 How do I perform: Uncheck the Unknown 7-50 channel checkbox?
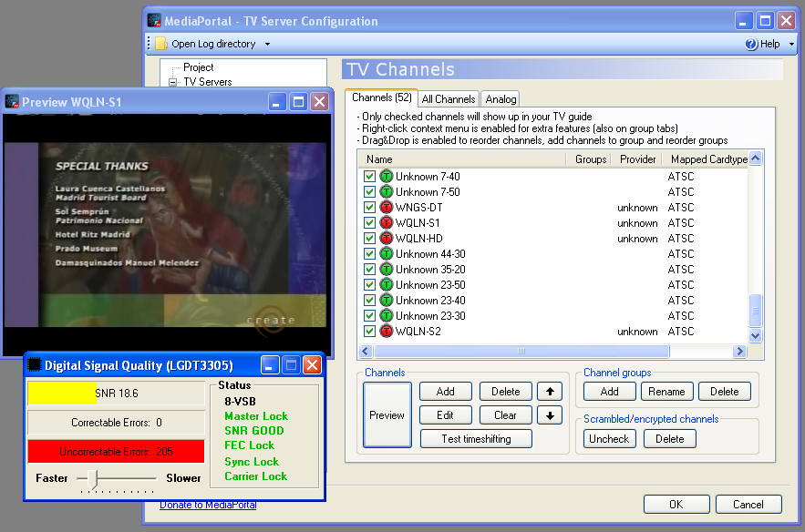click(x=369, y=192)
